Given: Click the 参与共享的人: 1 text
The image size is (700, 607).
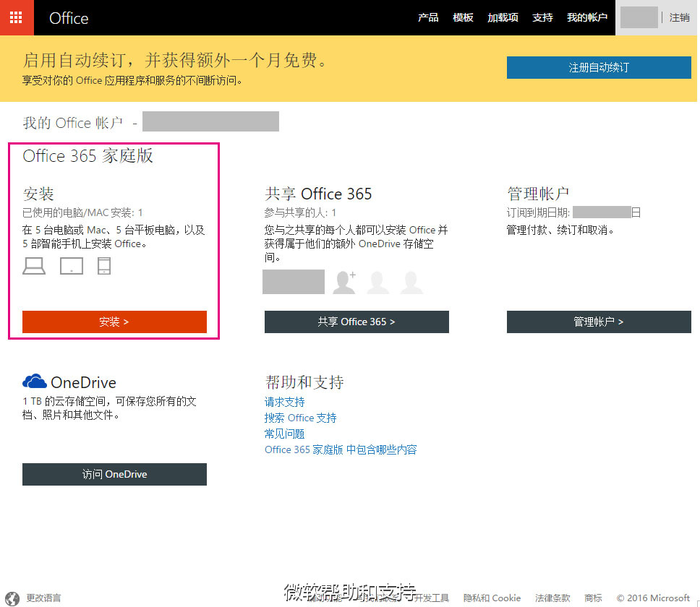Looking at the screenshot, I should tap(300, 212).
